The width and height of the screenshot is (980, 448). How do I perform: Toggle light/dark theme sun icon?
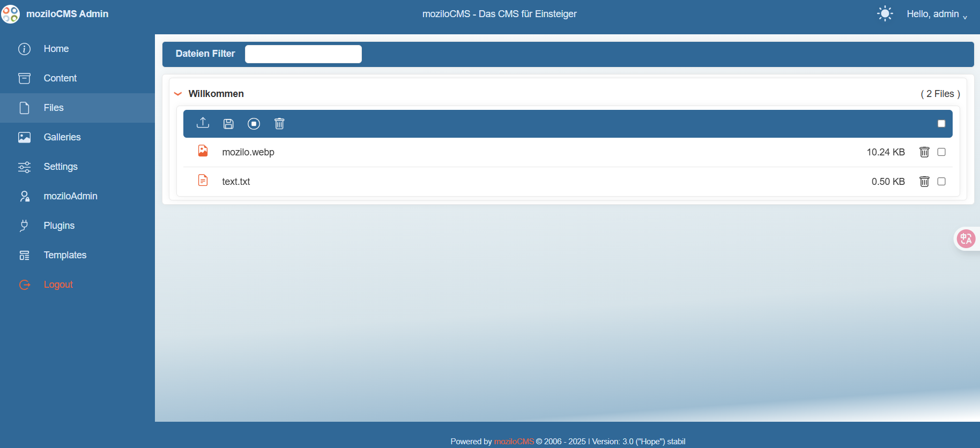click(885, 14)
